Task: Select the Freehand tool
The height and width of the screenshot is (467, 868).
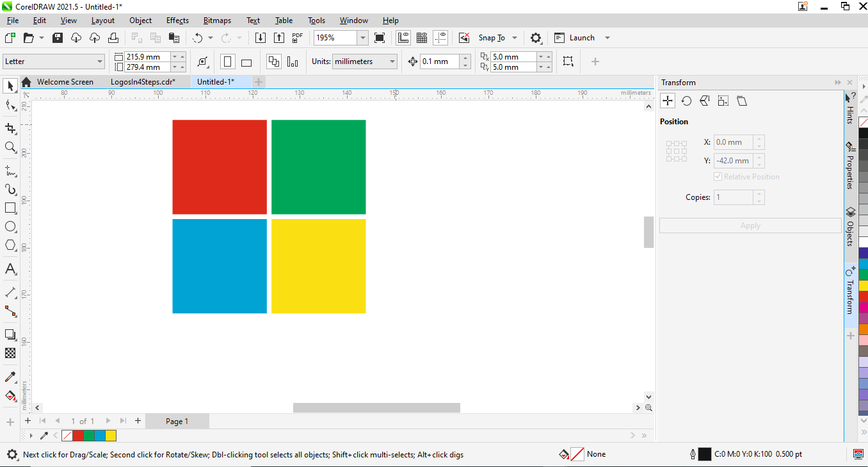Action: pos(10,171)
